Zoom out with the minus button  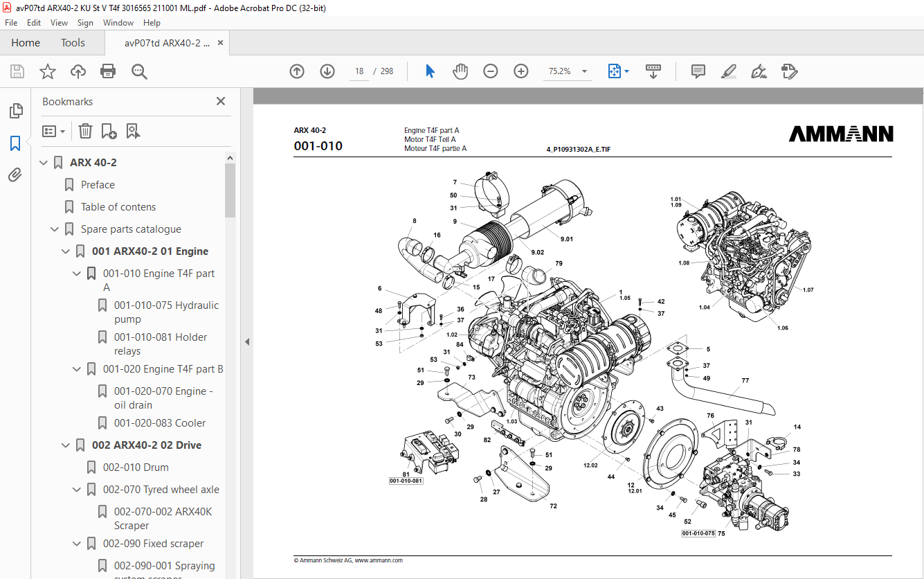[491, 71]
